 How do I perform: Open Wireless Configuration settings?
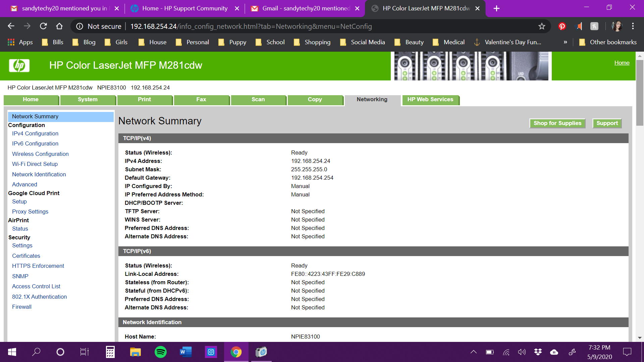pyautogui.click(x=40, y=154)
